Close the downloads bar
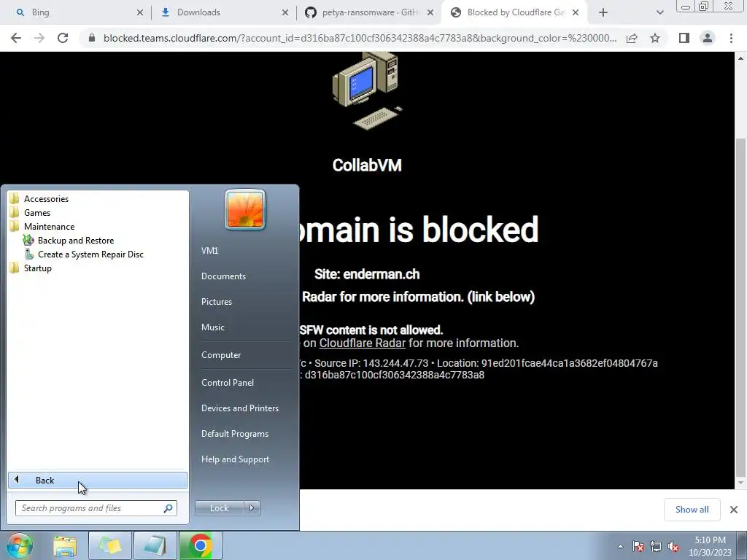The image size is (747, 560). coord(734,510)
